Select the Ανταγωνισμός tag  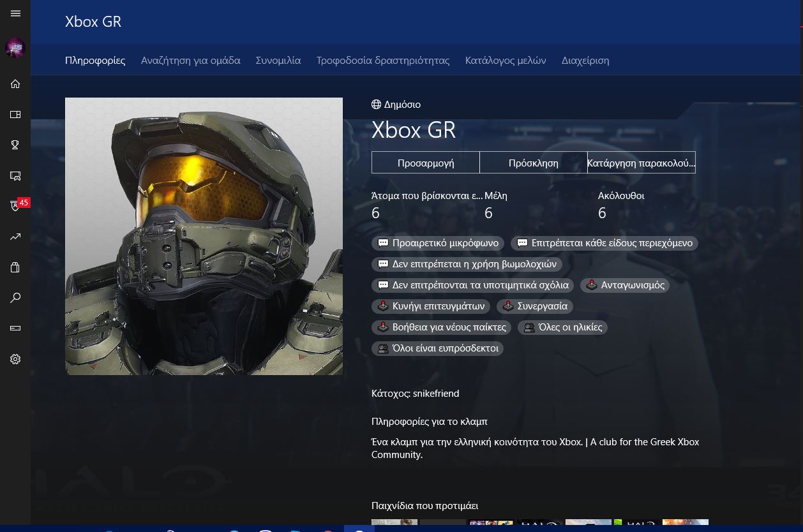(626, 285)
